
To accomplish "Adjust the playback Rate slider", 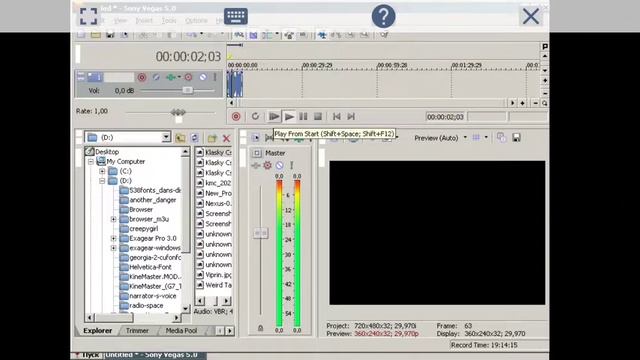I will click(x=178, y=112).
